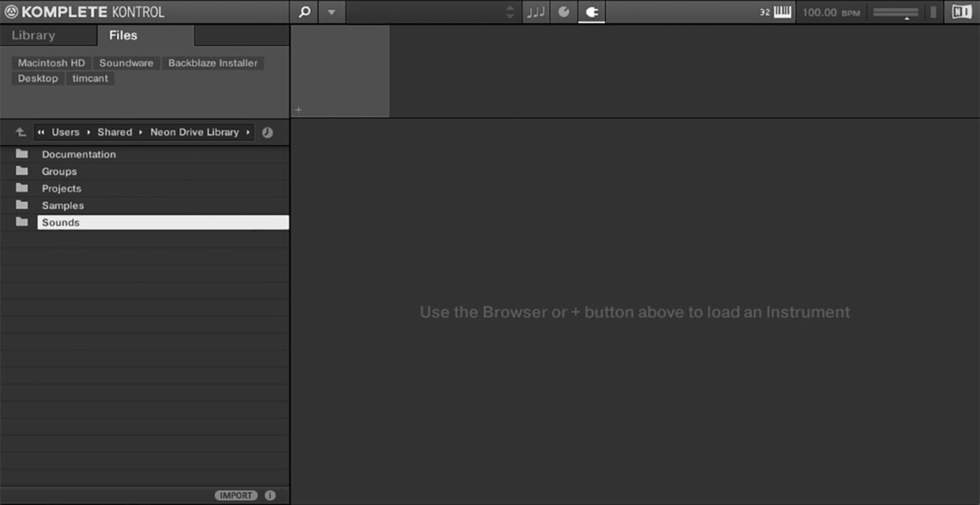980x505 pixels.
Task: Expand the path's leading double arrow
Action: [40, 132]
